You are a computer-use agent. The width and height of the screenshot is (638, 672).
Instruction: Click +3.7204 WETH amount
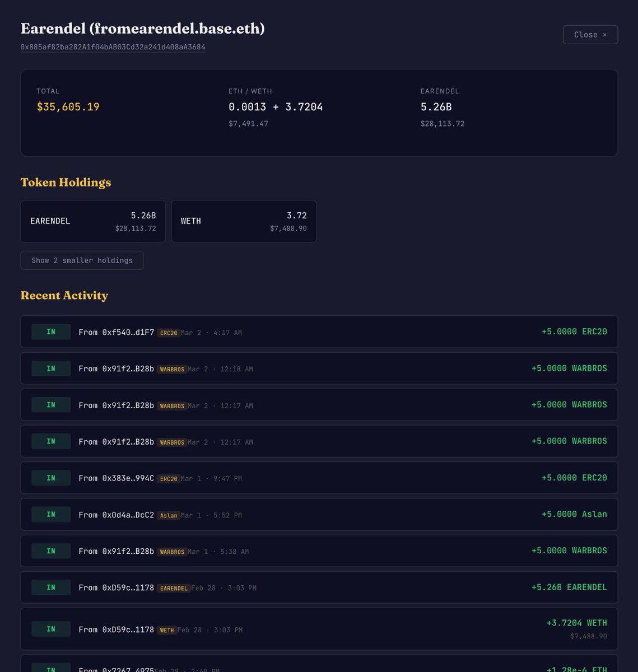(x=577, y=623)
